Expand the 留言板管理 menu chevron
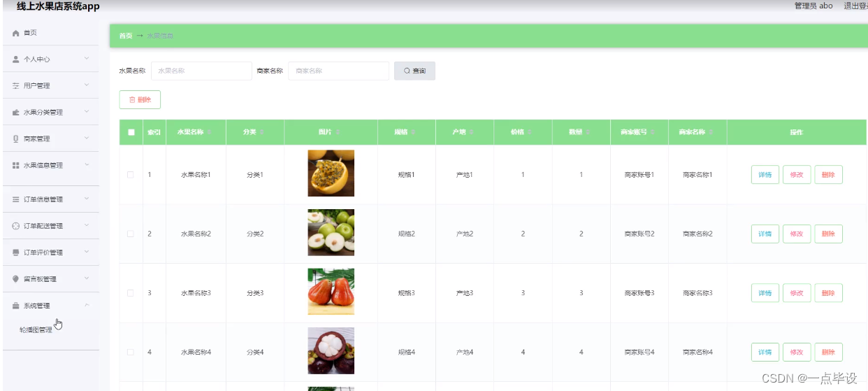This screenshot has width=868, height=391. pos(87,278)
